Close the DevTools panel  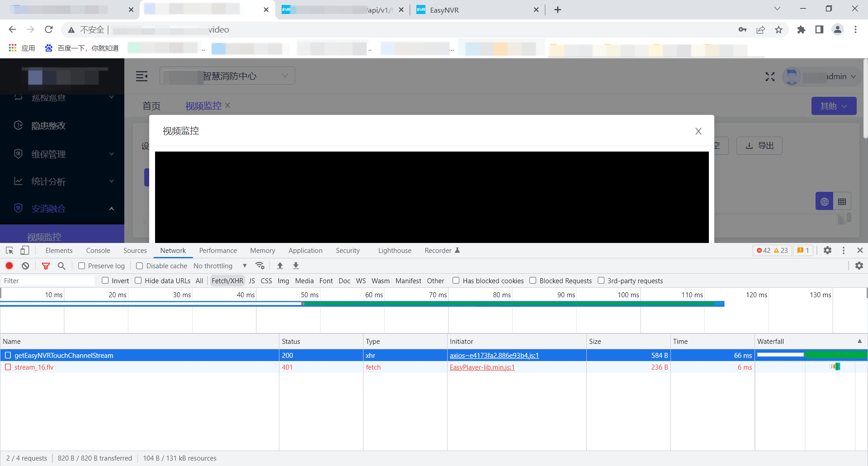click(860, 250)
